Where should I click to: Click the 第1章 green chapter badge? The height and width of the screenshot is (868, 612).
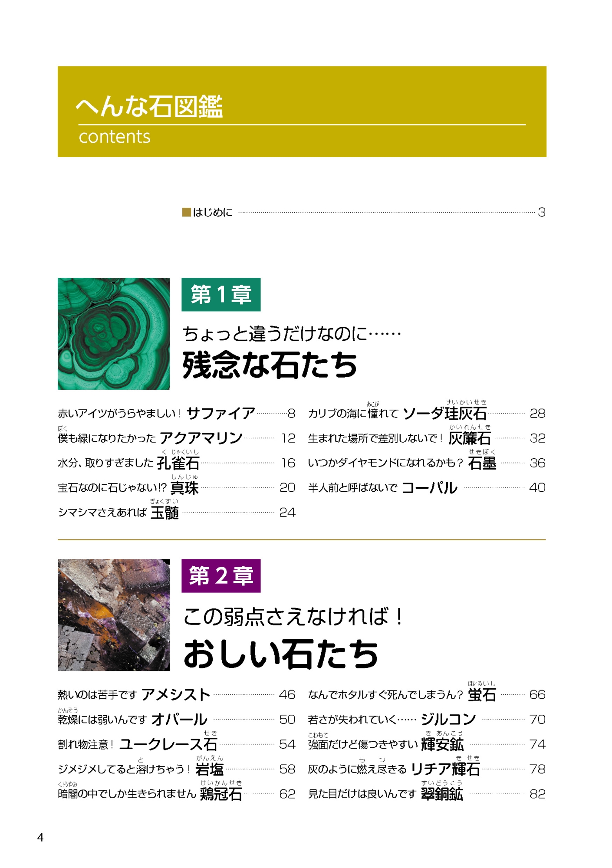pos(221,295)
